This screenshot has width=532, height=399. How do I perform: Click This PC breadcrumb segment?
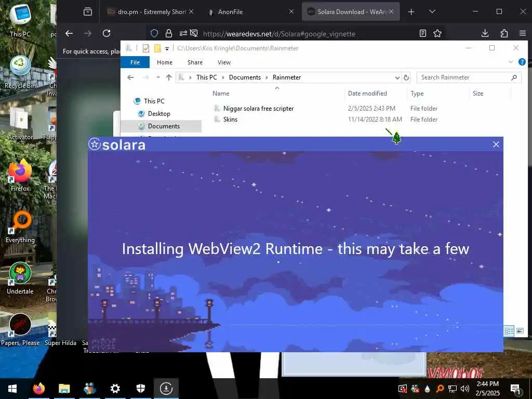pos(206,77)
